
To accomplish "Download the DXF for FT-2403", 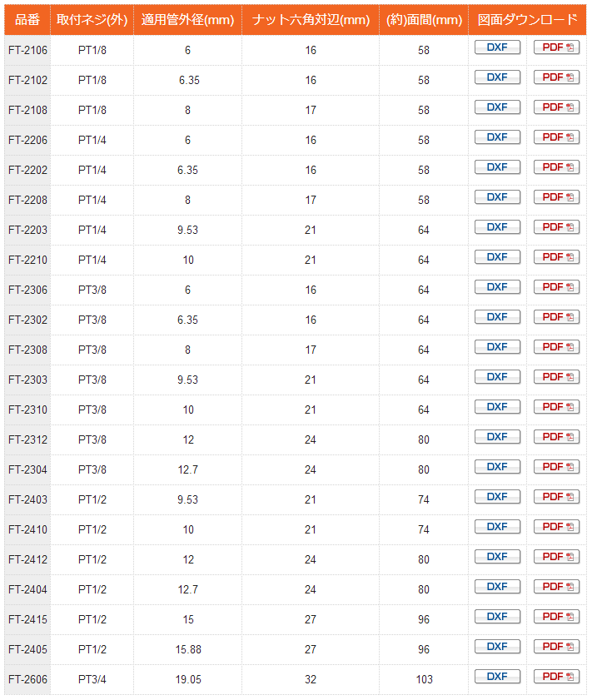I will (497, 496).
